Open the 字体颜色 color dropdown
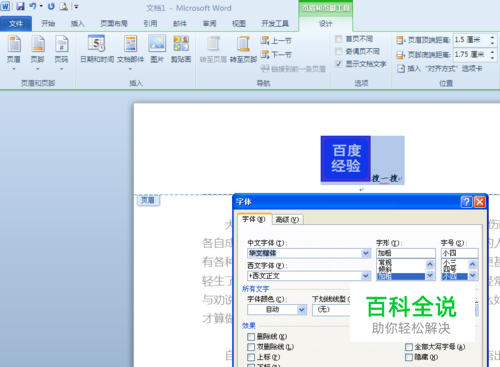This screenshot has height=367, width=500. pos(302,310)
